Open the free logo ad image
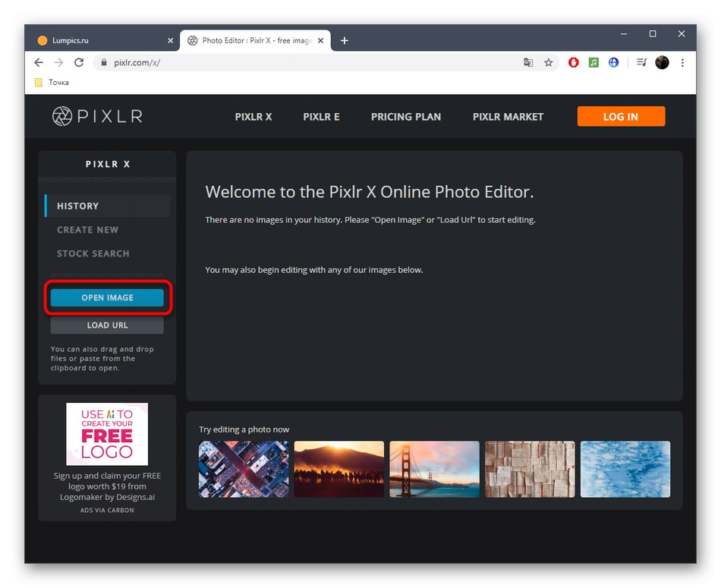Viewport: 721px width, 588px height. (107, 434)
